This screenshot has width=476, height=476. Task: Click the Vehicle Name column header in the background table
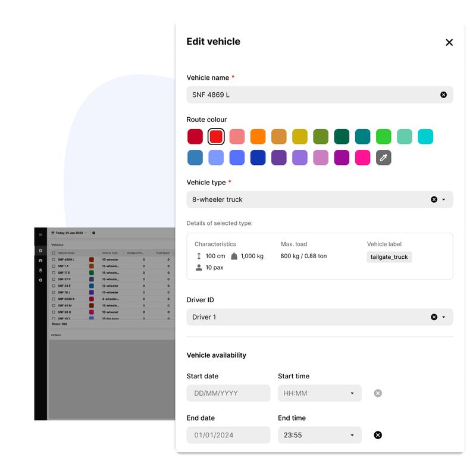pyautogui.click(x=66, y=253)
